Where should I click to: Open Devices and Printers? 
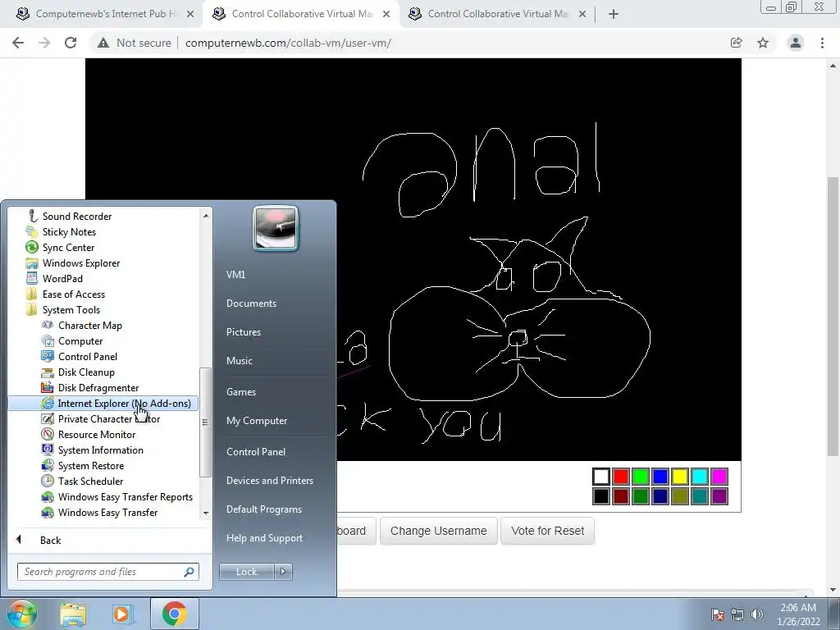[269, 481]
